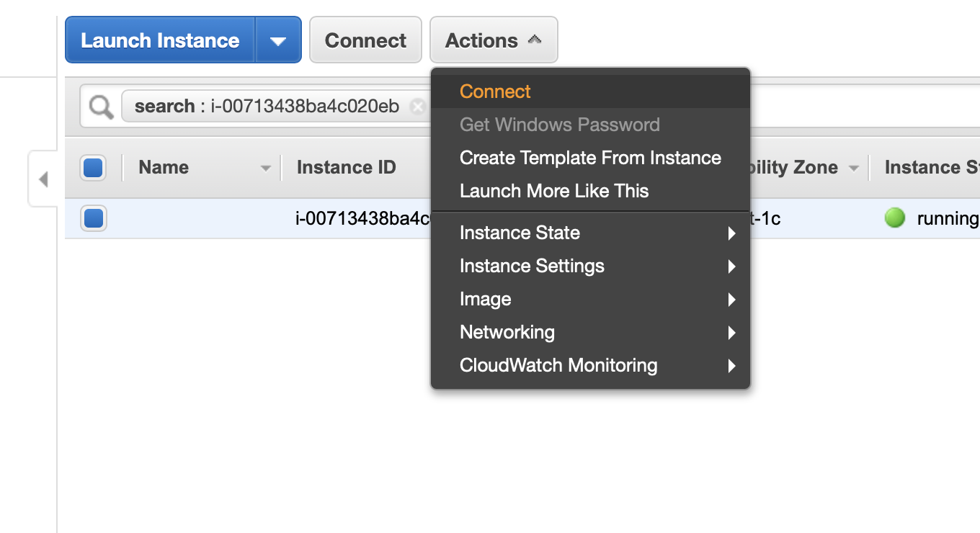Click the running status text
The width and height of the screenshot is (980, 533).
[x=948, y=219]
